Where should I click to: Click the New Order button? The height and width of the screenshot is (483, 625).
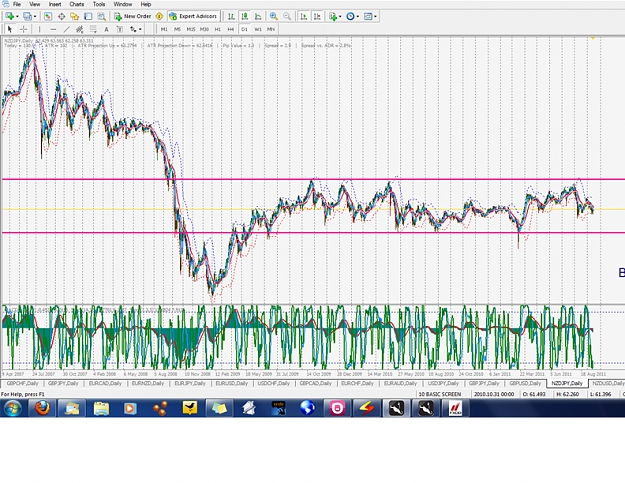tap(133, 16)
